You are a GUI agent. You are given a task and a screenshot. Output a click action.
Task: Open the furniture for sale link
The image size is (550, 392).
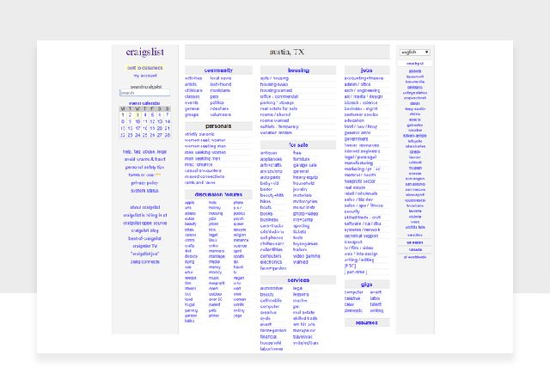coord(302,159)
